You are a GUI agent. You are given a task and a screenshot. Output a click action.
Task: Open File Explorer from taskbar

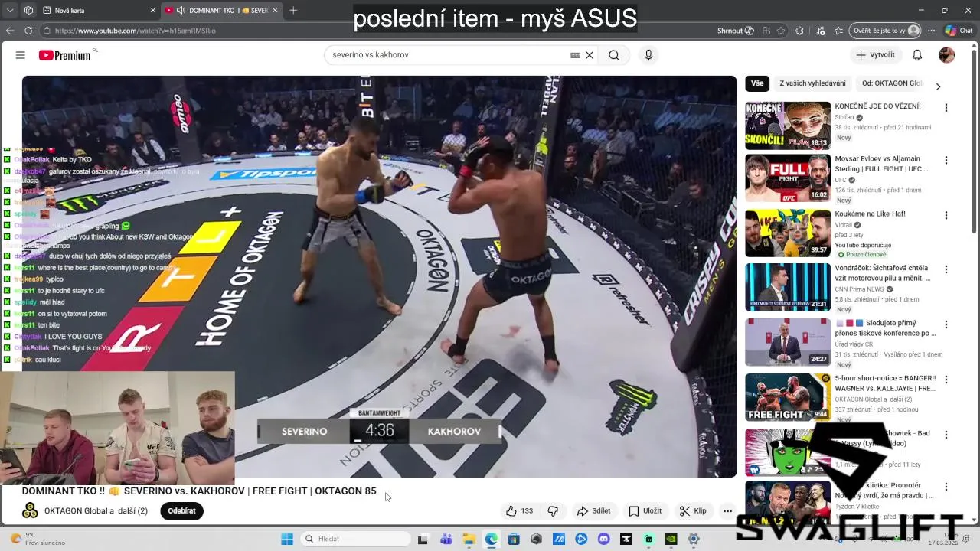click(x=469, y=539)
